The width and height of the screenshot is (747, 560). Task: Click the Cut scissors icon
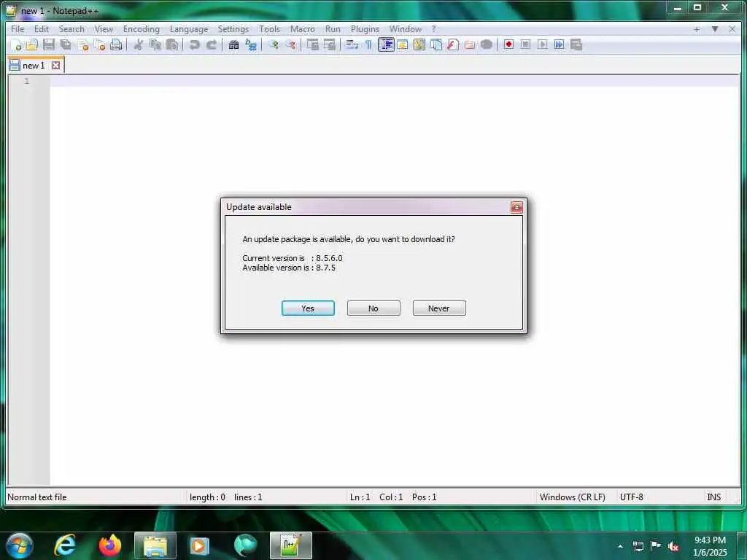coord(138,44)
